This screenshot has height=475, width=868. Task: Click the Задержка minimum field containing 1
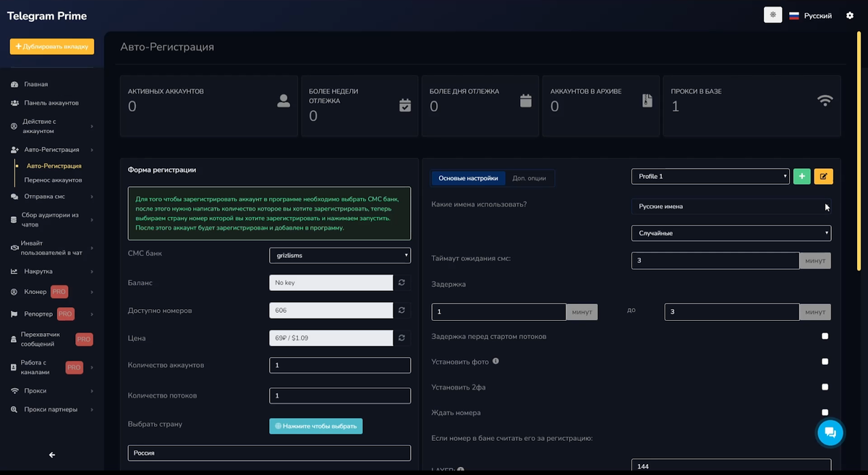499,311
